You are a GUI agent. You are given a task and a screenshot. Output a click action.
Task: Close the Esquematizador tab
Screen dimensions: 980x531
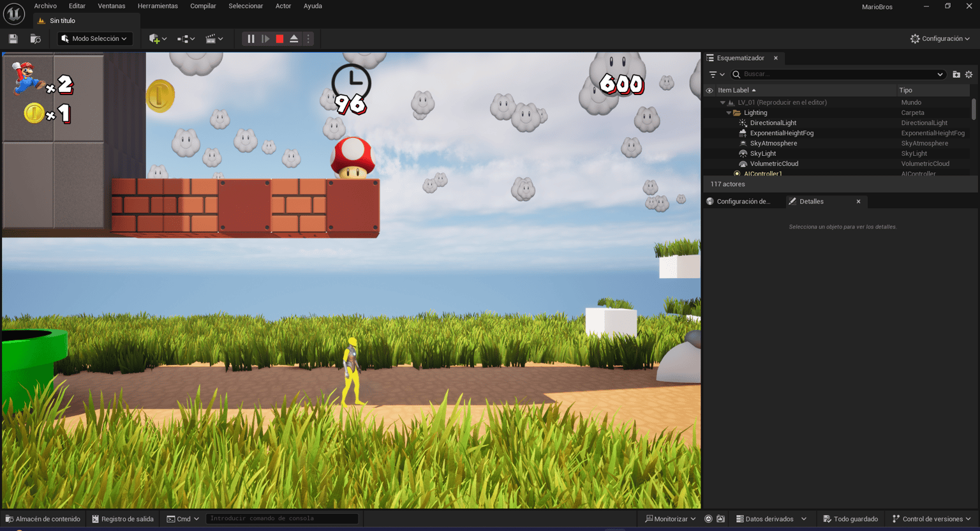click(x=776, y=58)
